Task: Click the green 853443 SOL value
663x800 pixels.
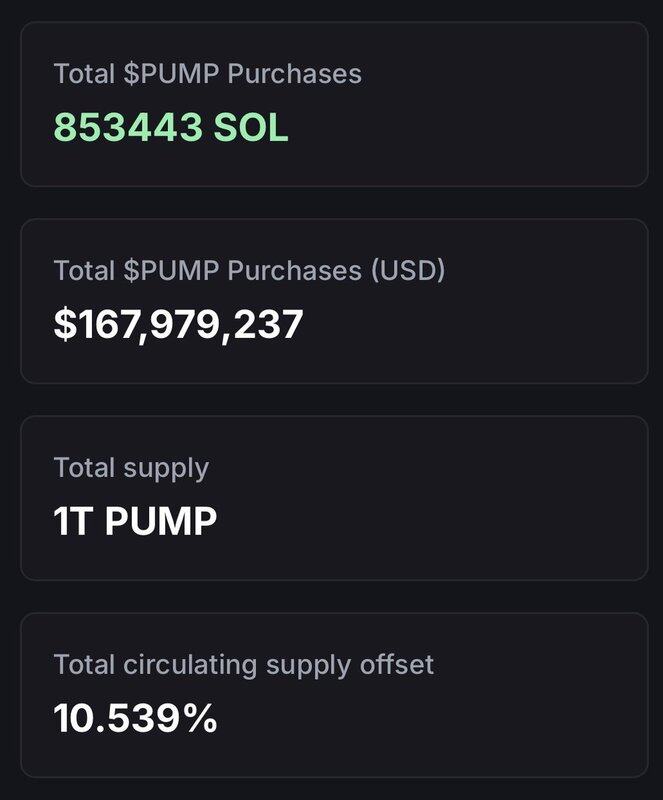Action: pos(171,127)
